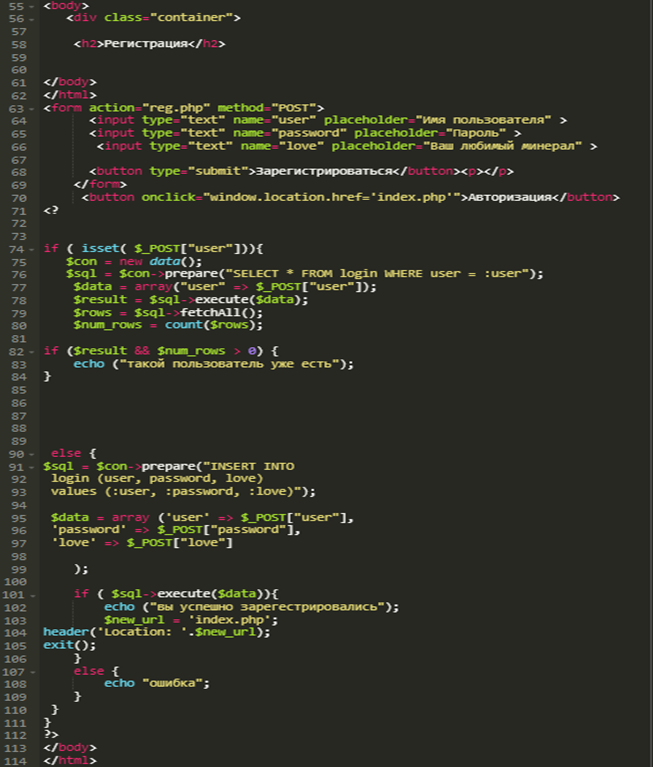The height and width of the screenshot is (767, 653).
Task: Click the "INSERT INTO" text
Action: (x=252, y=467)
